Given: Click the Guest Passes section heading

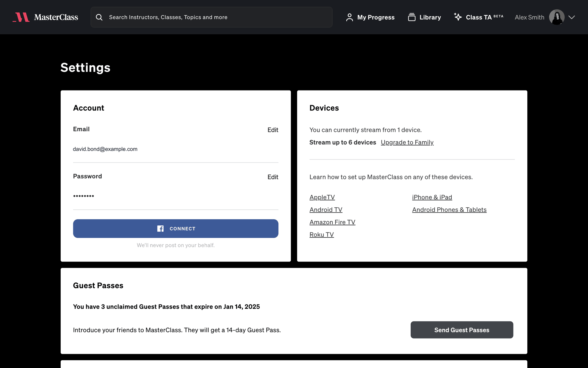Looking at the screenshot, I should click(98, 286).
